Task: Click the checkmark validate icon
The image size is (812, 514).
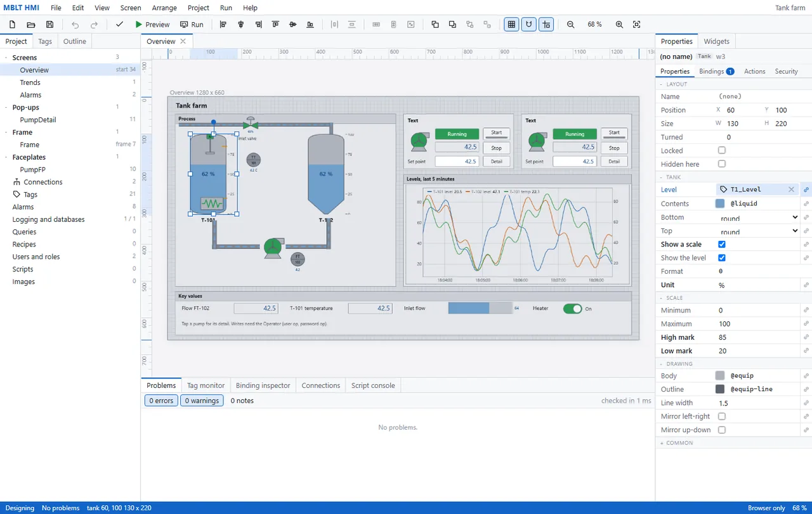Action: pos(119,25)
